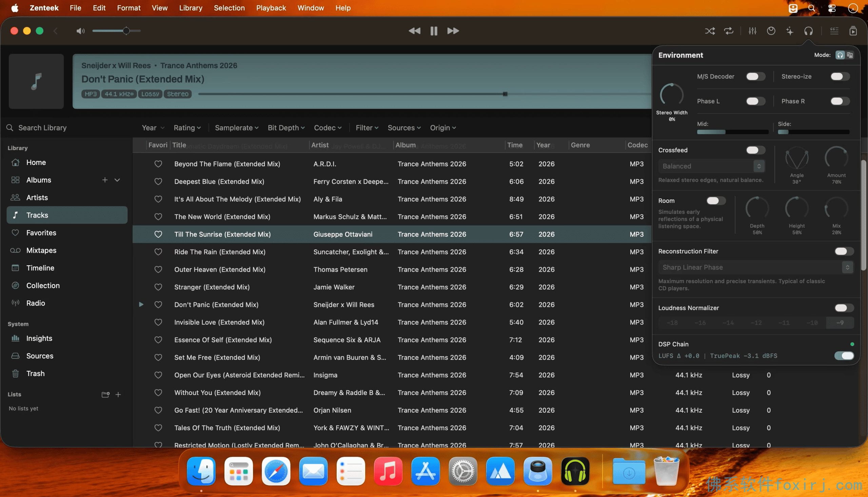The width and height of the screenshot is (868, 497).
Task: Click heart next to Don't Panic
Action: pos(158,305)
